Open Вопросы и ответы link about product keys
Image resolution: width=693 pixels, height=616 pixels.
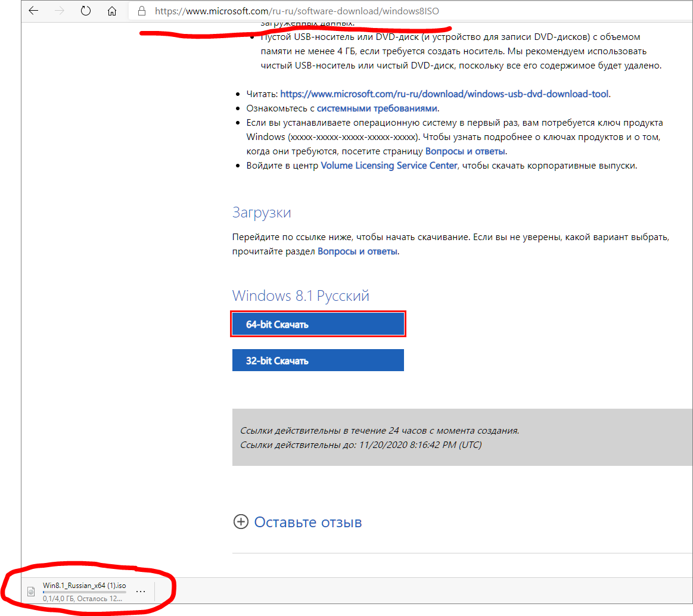[x=465, y=151]
